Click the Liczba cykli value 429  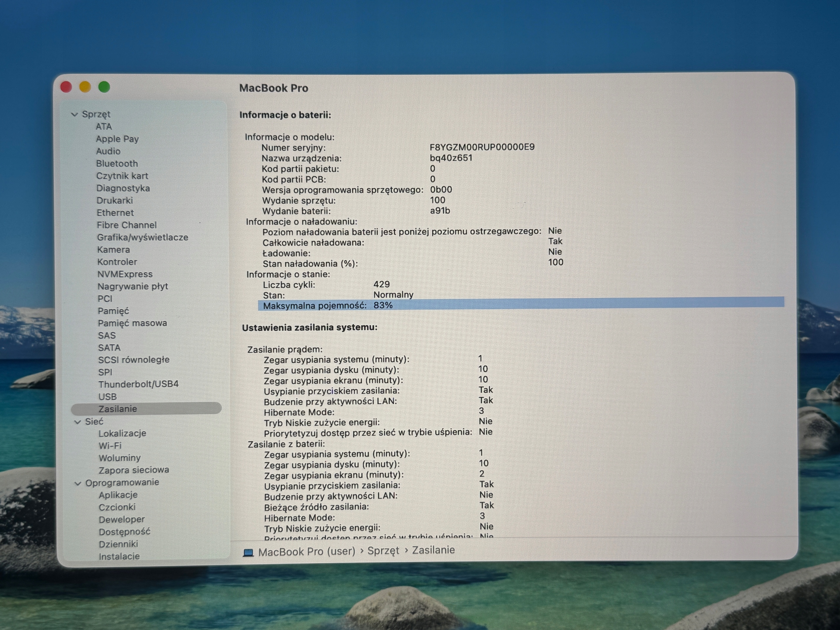tap(382, 284)
